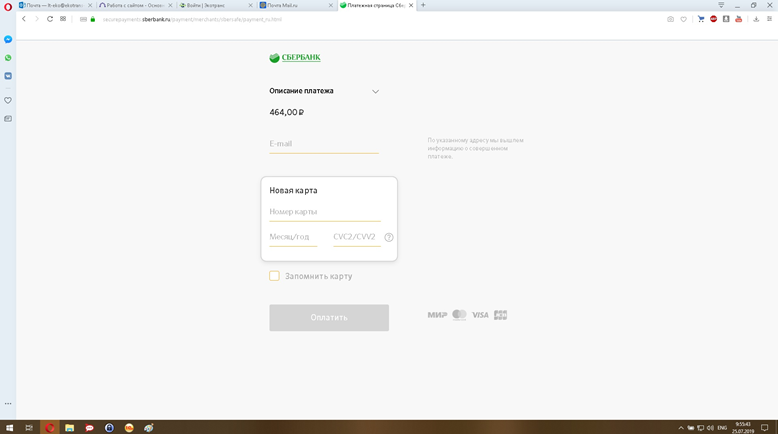Open Speed Dial start page grid
780x434 pixels.
(x=63, y=19)
